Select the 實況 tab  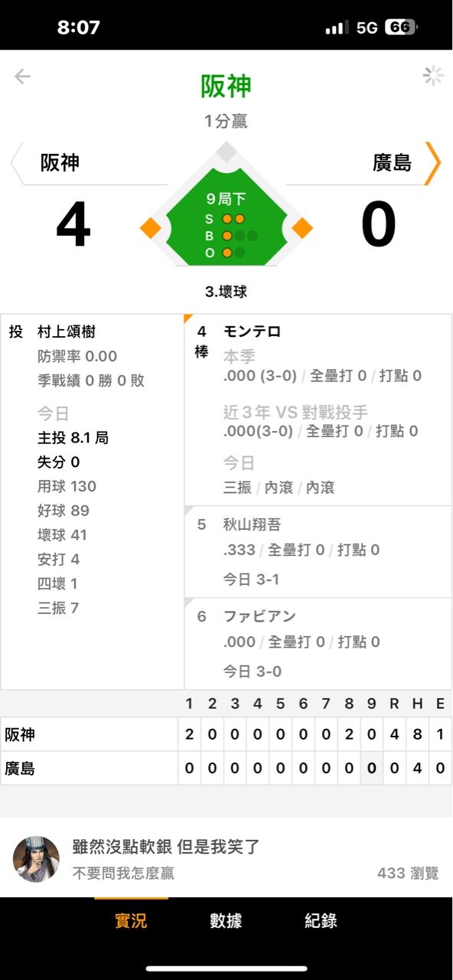pos(131,921)
